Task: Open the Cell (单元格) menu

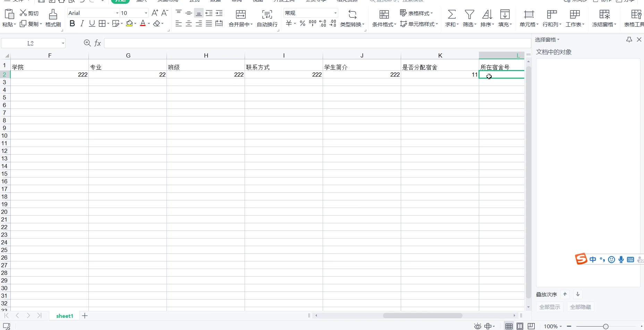Action: point(529,18)
